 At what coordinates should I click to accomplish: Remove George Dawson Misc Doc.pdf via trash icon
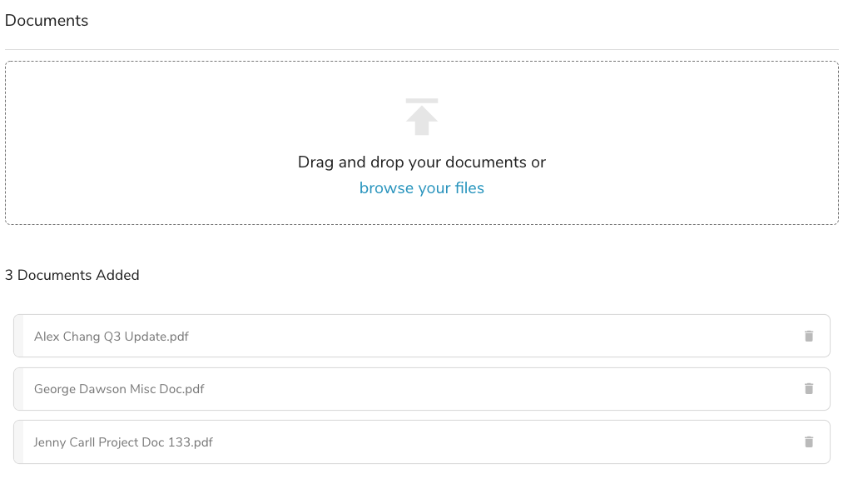[809, 389]
